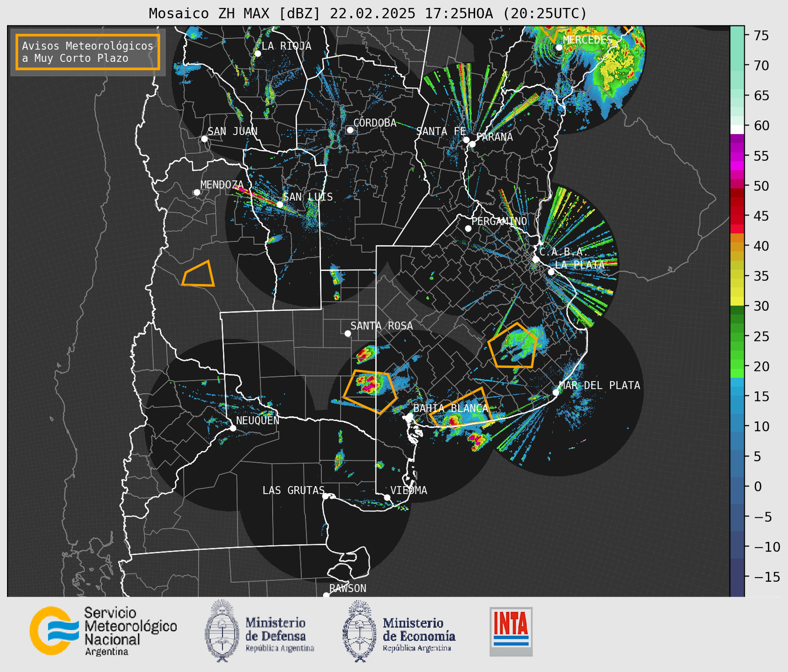Viewport: 788px width, 672px height.
Task: Click the SANTA ROSA city label
Action: point(382,326)
